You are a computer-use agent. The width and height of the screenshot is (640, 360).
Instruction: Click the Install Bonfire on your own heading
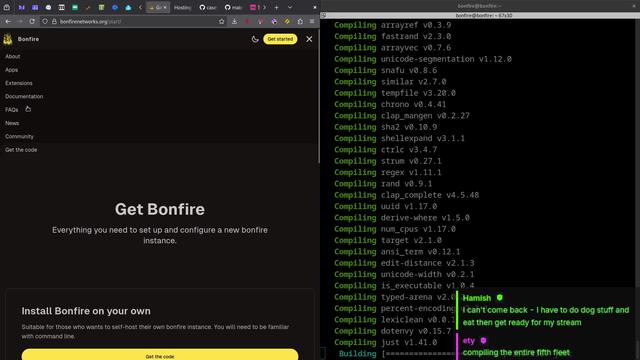pos(86,311)
